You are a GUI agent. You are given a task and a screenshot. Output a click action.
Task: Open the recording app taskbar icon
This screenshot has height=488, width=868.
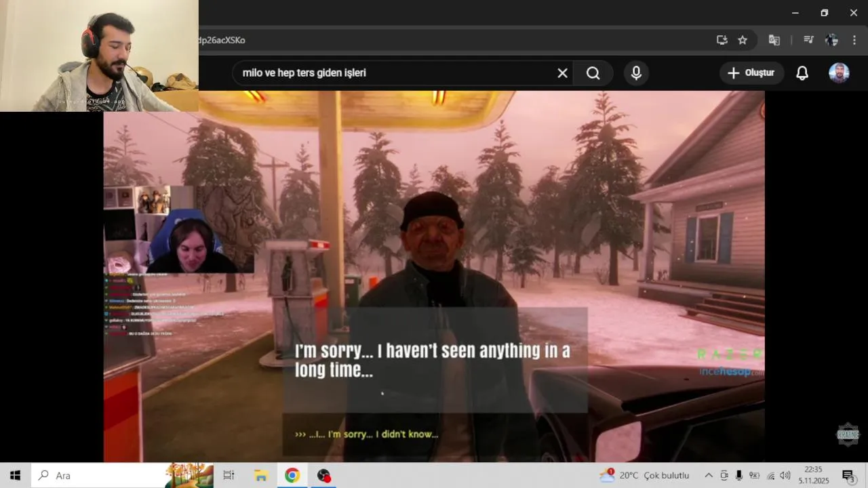click(324, 475)
